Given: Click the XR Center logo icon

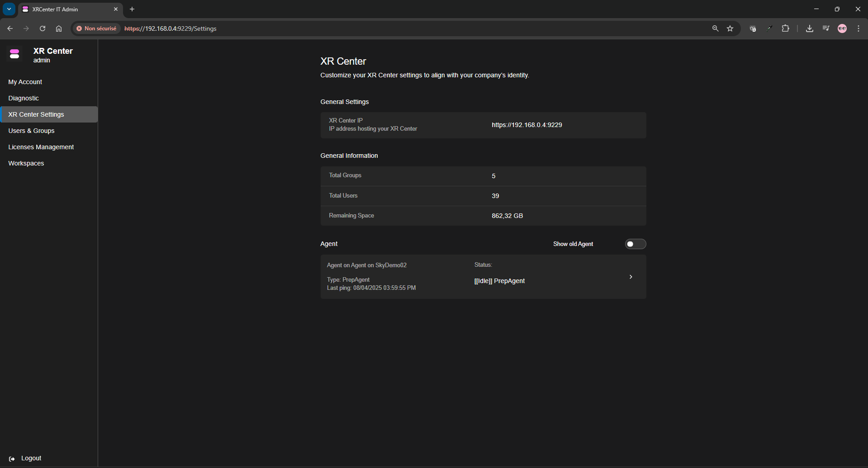Looking at the screenshot, I should [x=14, y=54].
